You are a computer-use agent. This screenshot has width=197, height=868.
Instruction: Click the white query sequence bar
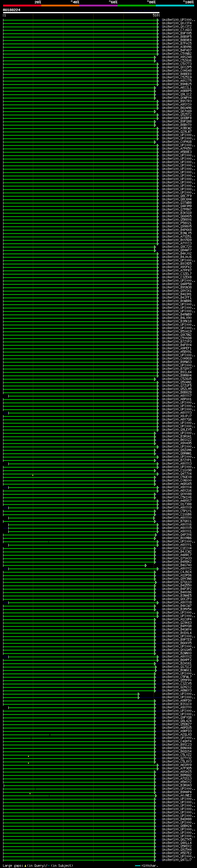81,13
